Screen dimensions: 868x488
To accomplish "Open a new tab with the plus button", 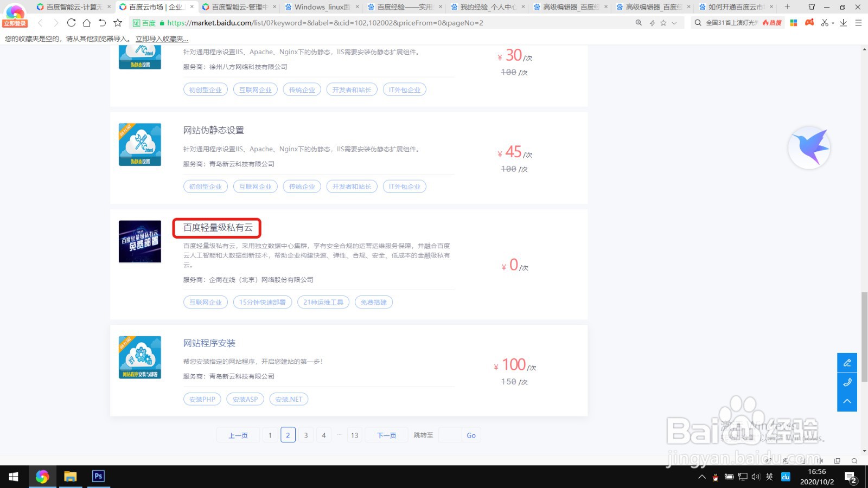I will point(787,7).
